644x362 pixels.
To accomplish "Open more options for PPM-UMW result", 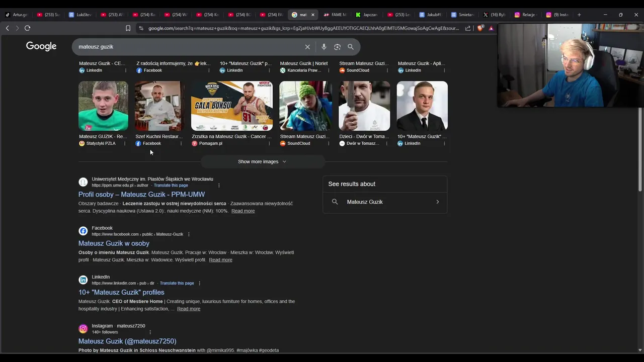I will [219, 186].
